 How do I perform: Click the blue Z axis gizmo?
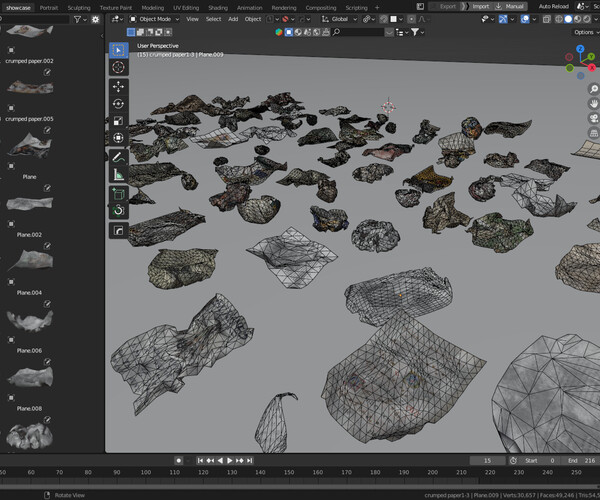click(580, 49)
